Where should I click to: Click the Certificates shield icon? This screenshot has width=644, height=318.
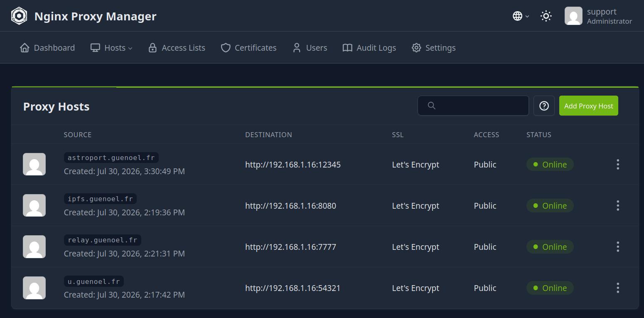coord(226,48)
